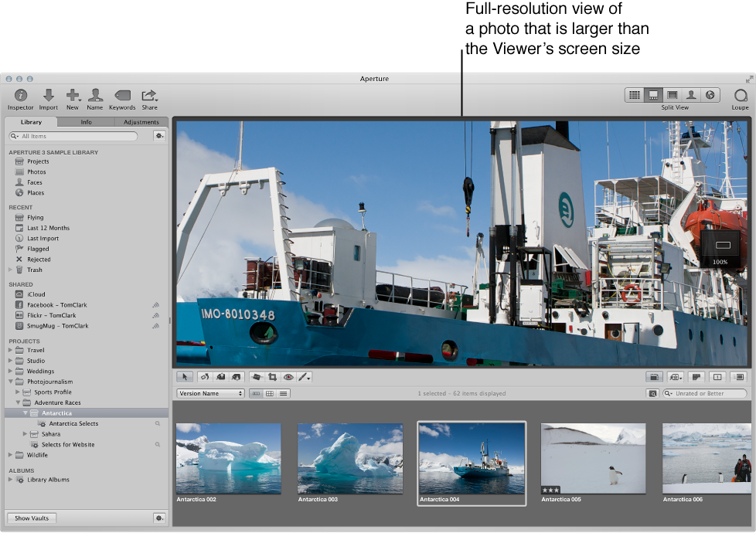This screenshot has width=756, height=533.
Task: Toggle list view in the browser
Action: [x=283, y=393]
